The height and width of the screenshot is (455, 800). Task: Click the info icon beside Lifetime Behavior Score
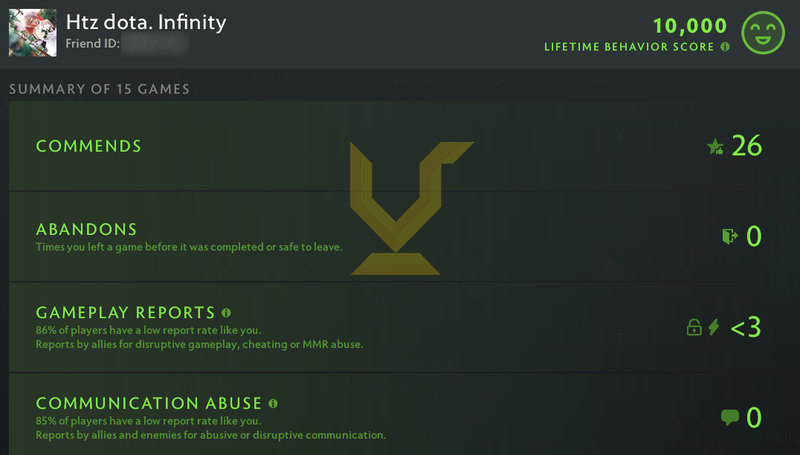(x=724, y=47)
